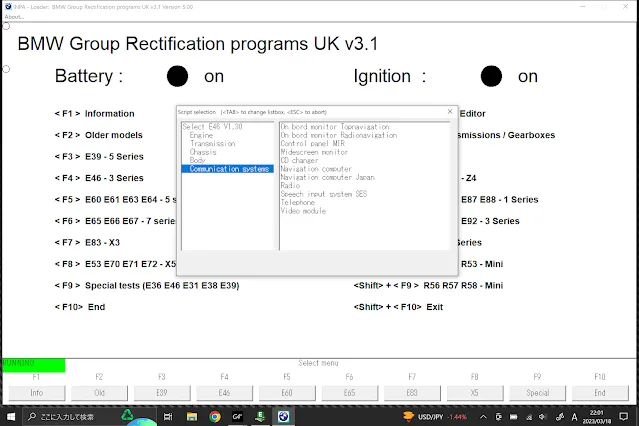Select the F1 Information menu line

(x=95, y=114)
